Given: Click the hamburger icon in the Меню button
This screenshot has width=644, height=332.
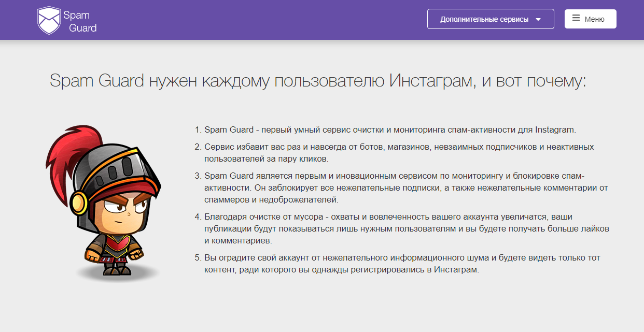Looking at the screenshot, I should pos(576,19).
